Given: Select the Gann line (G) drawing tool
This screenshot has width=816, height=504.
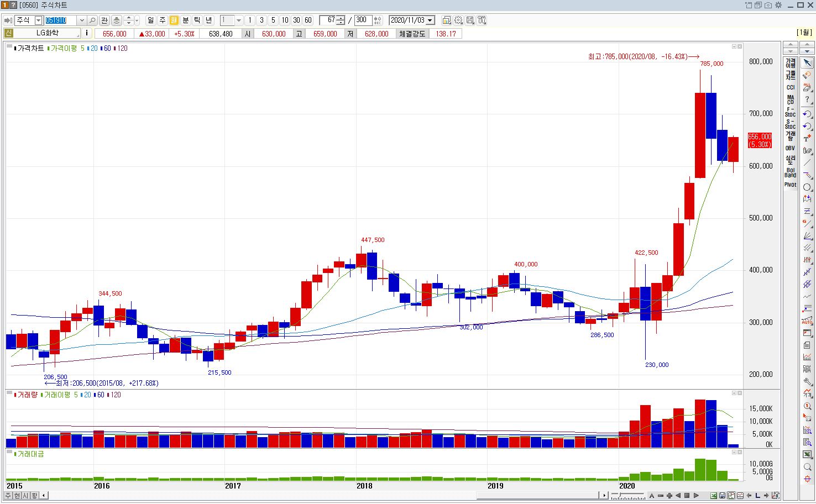Looking at the screenshot, I should pos(807,223).
